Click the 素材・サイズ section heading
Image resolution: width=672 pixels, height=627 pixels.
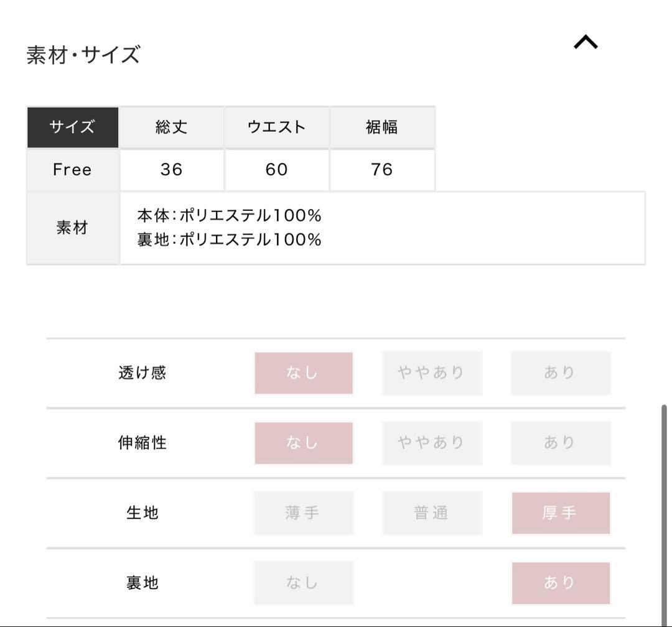(x=83, y=53)
